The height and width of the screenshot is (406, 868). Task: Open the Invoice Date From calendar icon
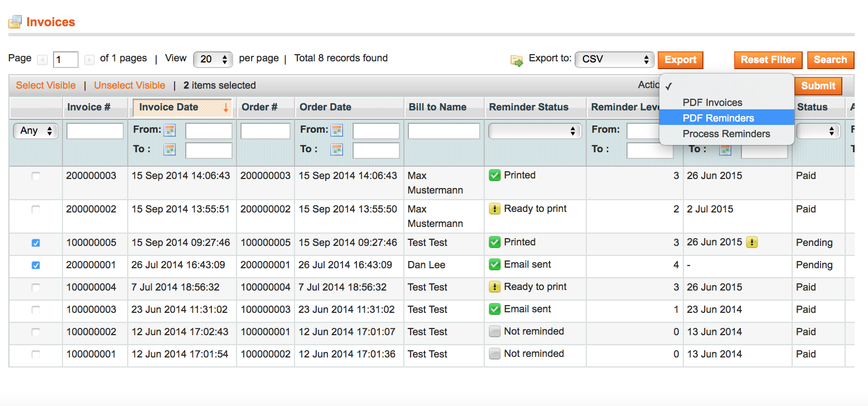tap(170, 130)
